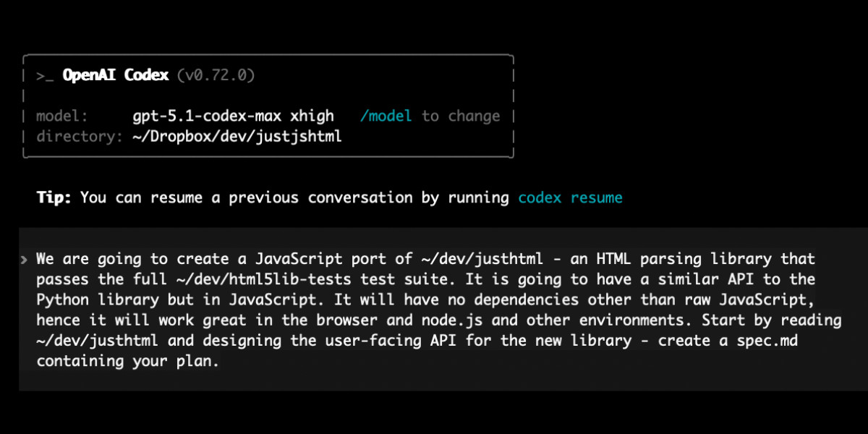Place cursor after 'containing your plan.' text

click(220, 362)
